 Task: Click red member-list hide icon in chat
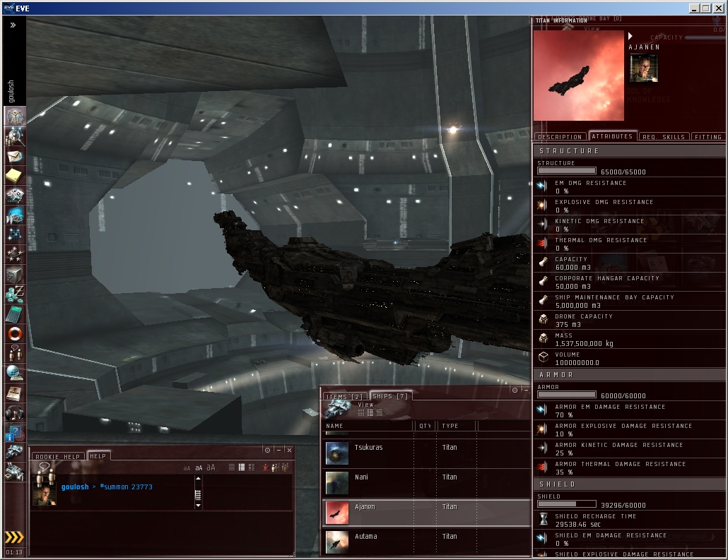tap(266, 467)
